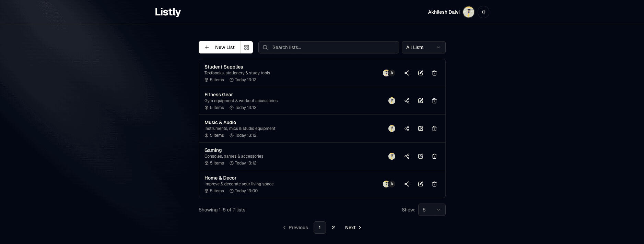This screenshot has width=644, height=244.
Task: Share the Student Supplies list
Action: coord(407,73)
